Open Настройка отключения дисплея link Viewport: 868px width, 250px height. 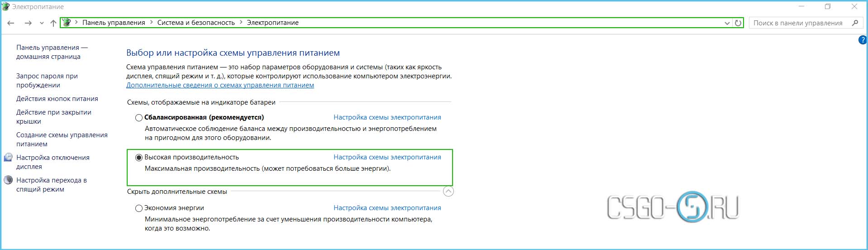(x=53, y=162)
